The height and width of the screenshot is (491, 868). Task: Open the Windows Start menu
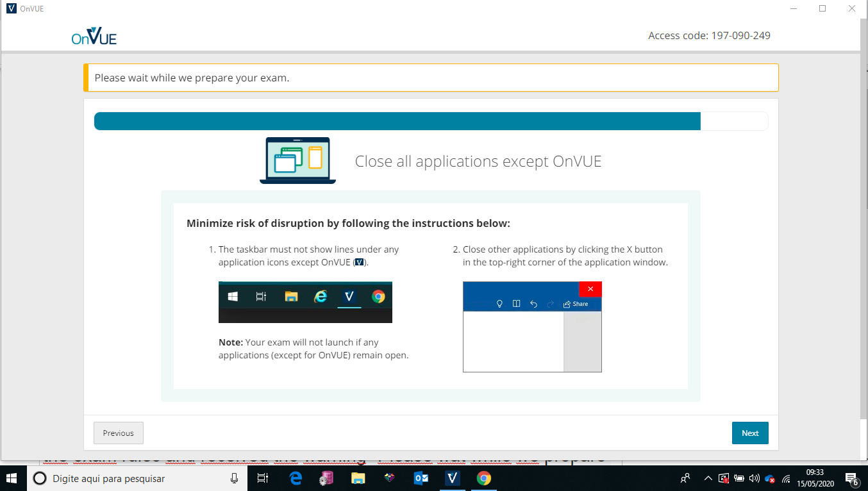tap(11, 478)
